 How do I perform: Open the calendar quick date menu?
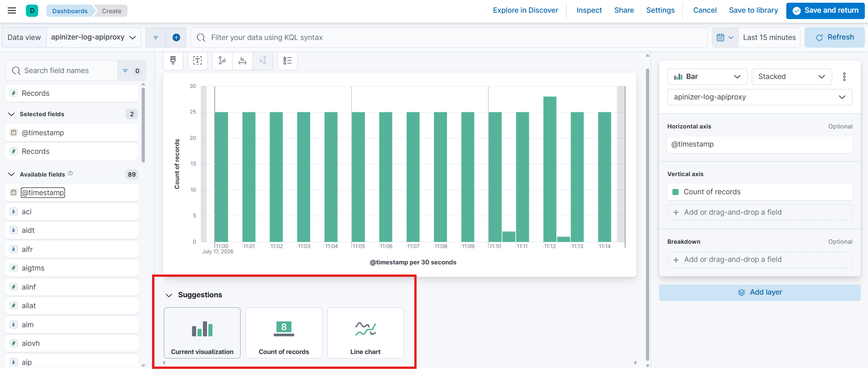(725, 37)
